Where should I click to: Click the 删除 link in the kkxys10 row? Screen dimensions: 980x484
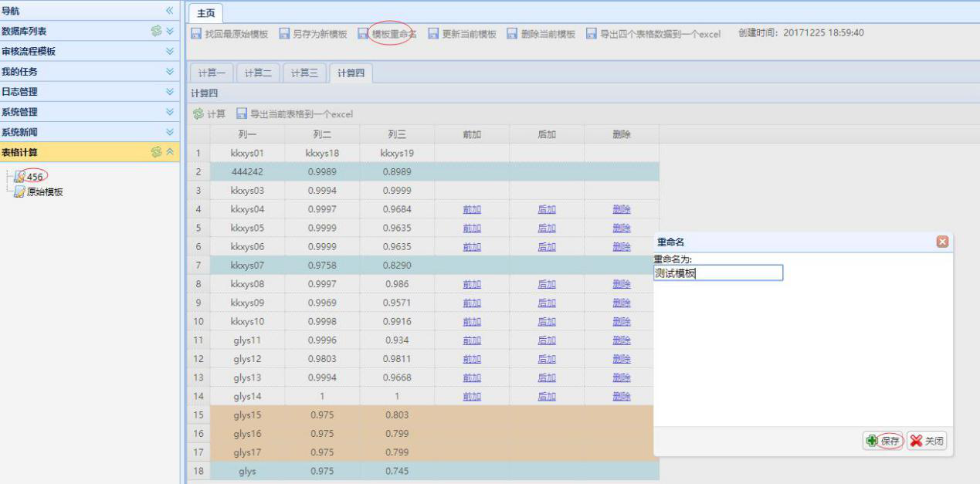coord(622,321)
